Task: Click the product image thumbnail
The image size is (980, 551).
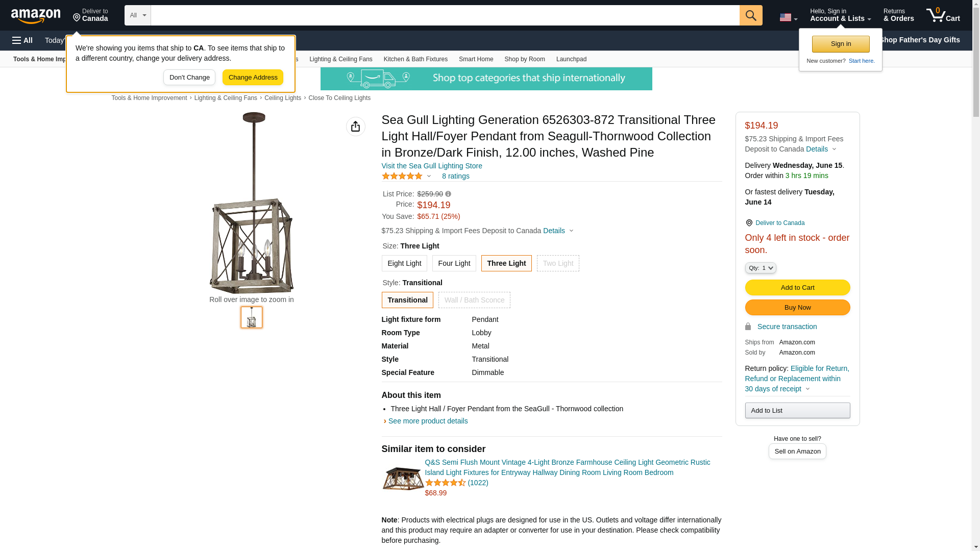Action: pyautogui.click(x=251, y=317)
